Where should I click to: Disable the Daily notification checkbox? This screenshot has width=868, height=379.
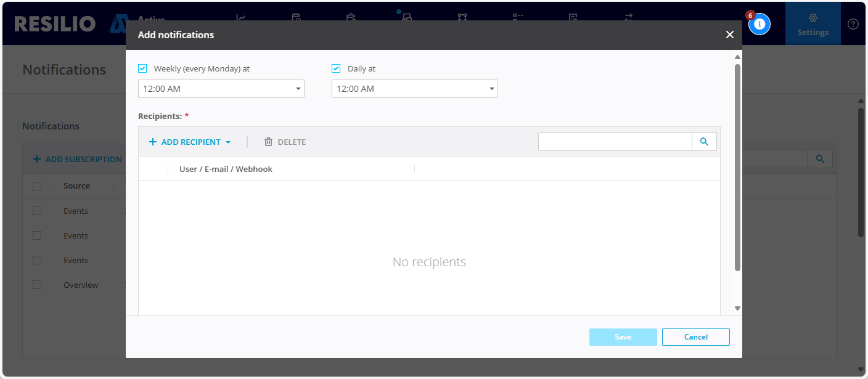point(336,68)
